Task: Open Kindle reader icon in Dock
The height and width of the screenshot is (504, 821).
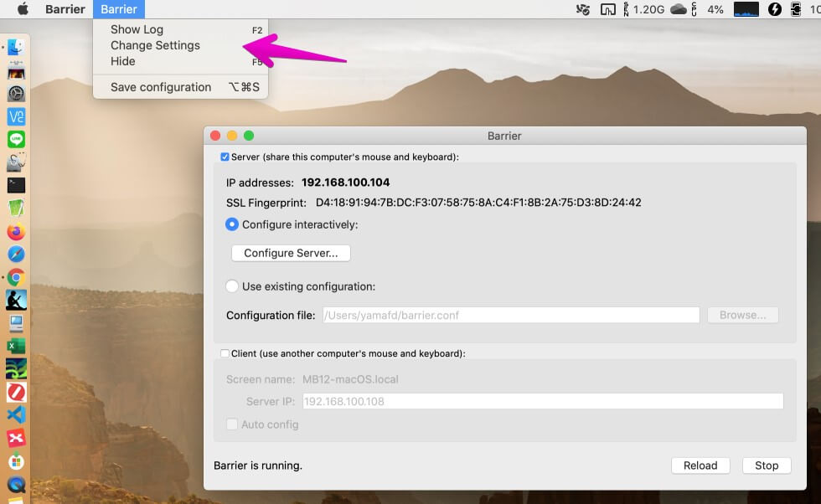Action: pyautogui.click(x=16, y=301)
